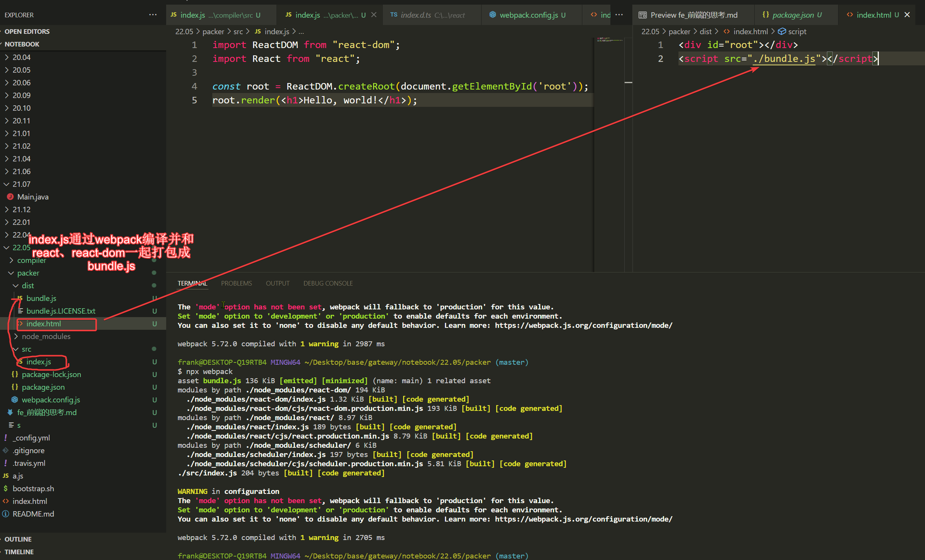The width and height of the screenshot is (925, 560).
Task: Click fe_前端的思考.md markdown file icon
Action: pos(10,412)
